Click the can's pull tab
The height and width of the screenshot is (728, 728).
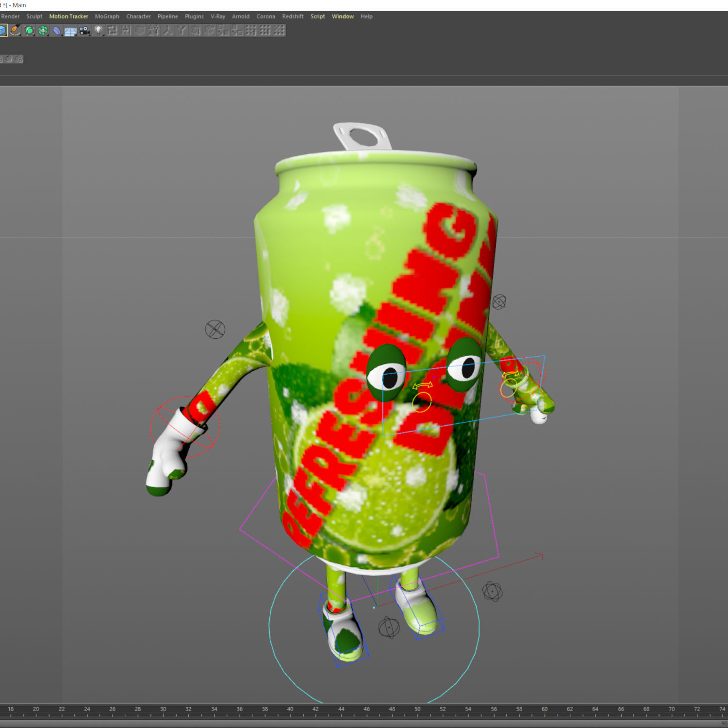363,136
